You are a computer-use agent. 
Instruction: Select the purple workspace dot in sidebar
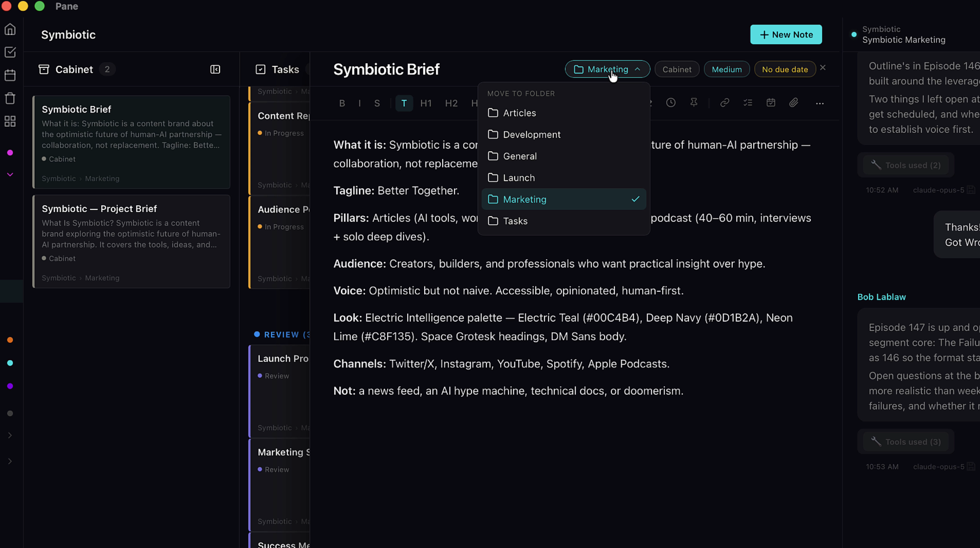click(10, 386)
